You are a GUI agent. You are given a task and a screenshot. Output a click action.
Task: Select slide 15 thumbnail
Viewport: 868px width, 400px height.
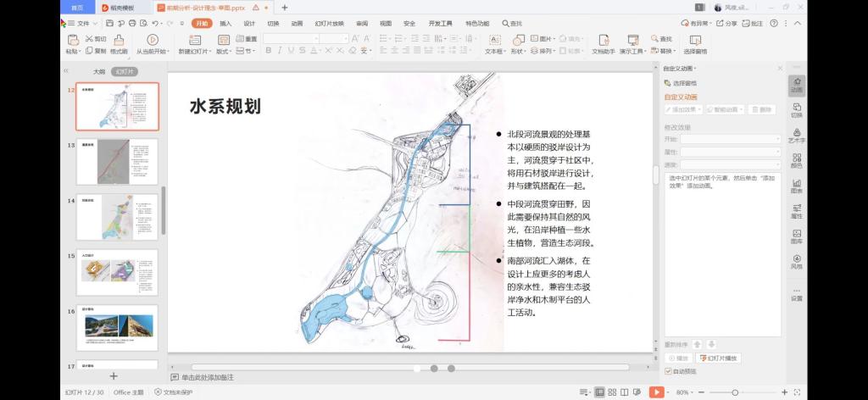point(118,272)
